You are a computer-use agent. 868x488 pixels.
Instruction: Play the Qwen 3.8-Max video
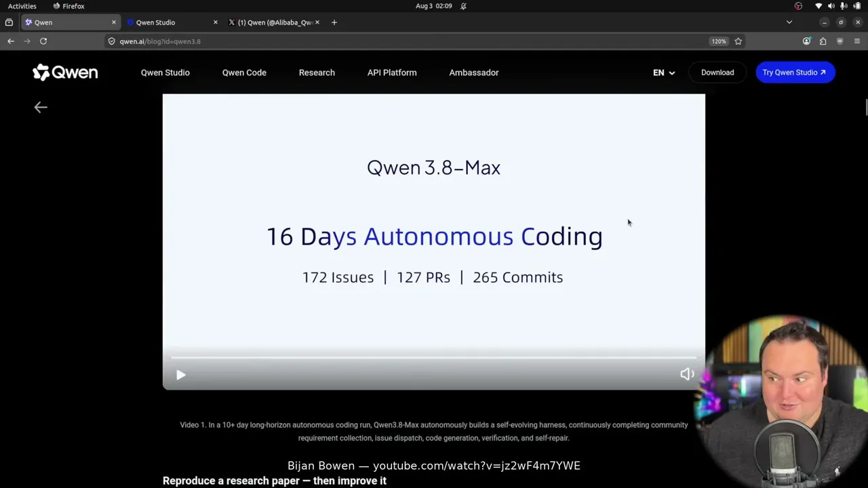(x=181, y=375)
